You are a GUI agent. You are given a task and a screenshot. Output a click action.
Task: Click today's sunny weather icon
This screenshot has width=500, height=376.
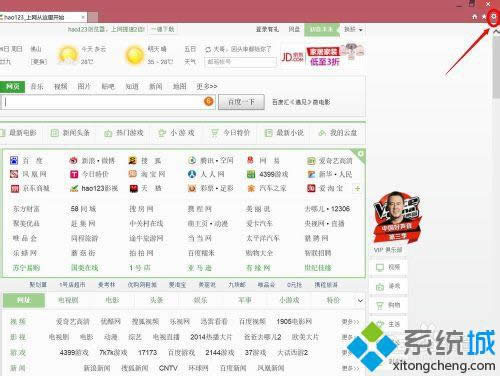(68, 55)
